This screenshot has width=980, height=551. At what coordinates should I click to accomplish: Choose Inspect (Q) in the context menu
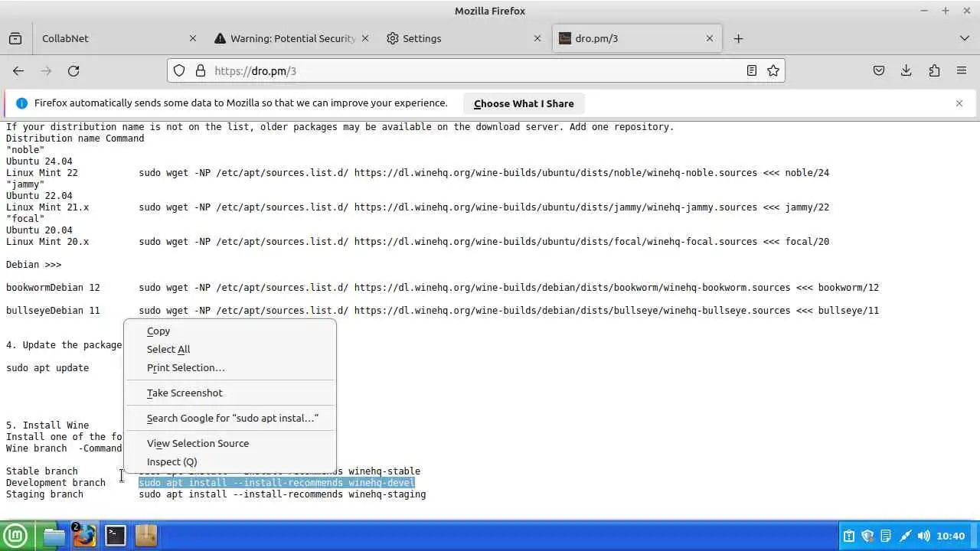(230, 462)
